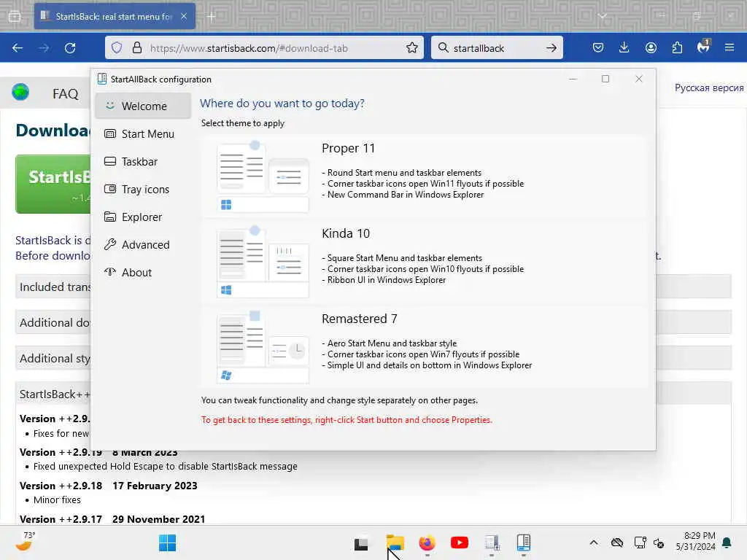
Task: Switch to Русская версия link
Action: 709,87
